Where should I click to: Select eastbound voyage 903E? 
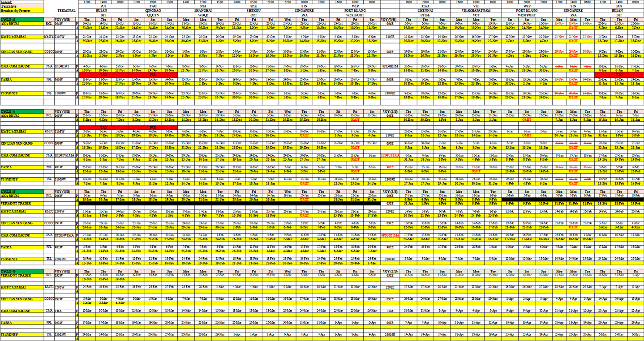(x=390, y=323)
